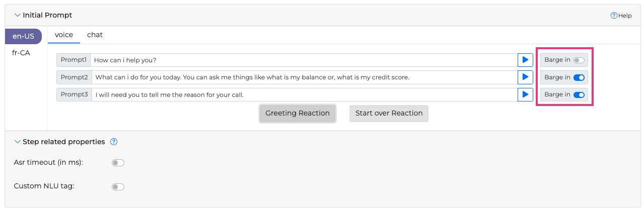Open the Greeting Reaction button
The image size is (644, 212).
point(298,113)
